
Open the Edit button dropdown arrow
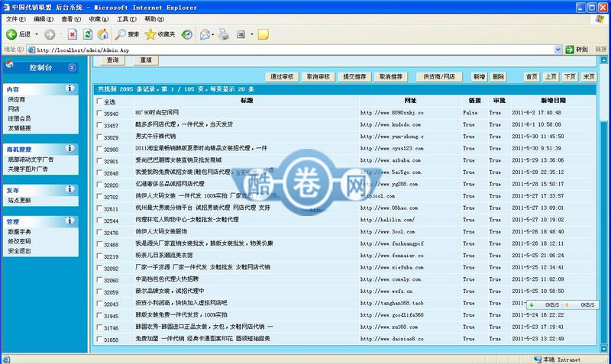pyautogui.click(x=252, y=34)
